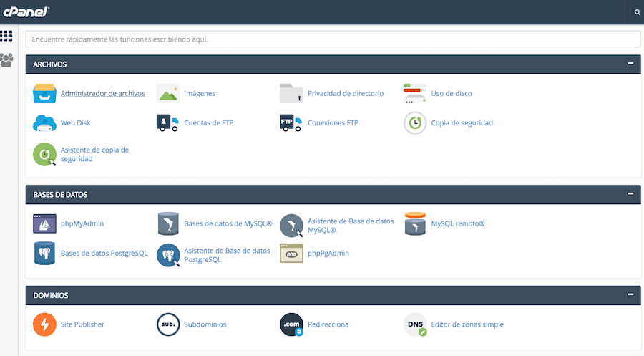Follow the MySQL remoto® link
The height and width of the screenshot is (356, 644).
(x=458, y=223)
